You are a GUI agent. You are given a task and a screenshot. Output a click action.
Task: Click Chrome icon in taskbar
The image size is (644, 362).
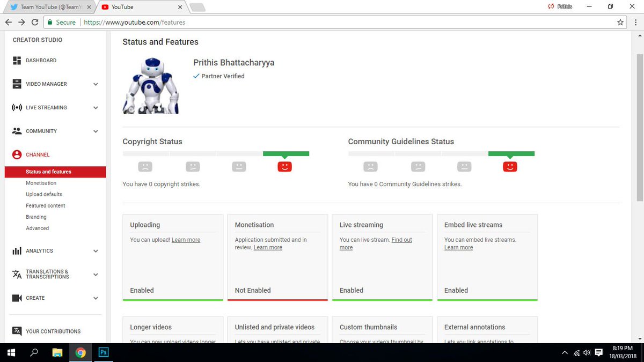(x=80, y=352)
